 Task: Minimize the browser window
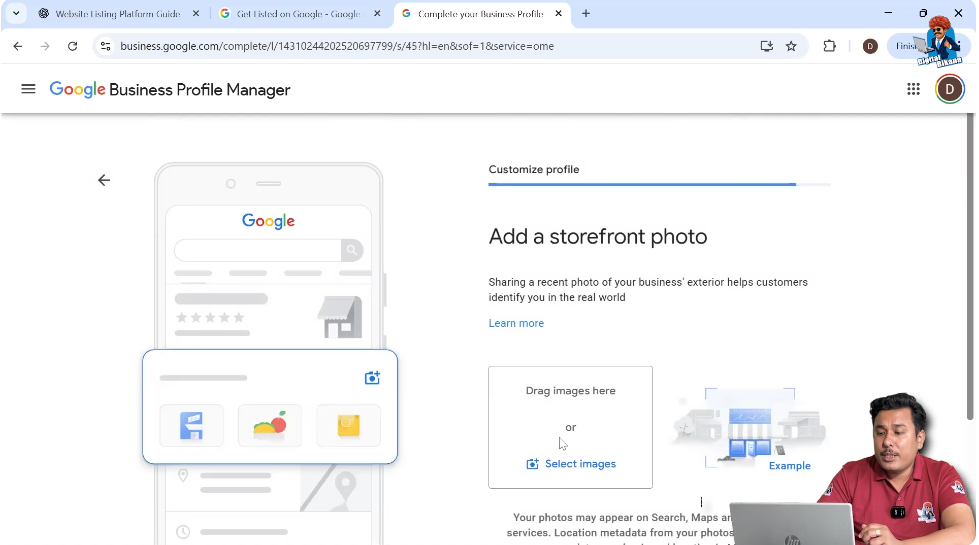(x=888, y=13)
